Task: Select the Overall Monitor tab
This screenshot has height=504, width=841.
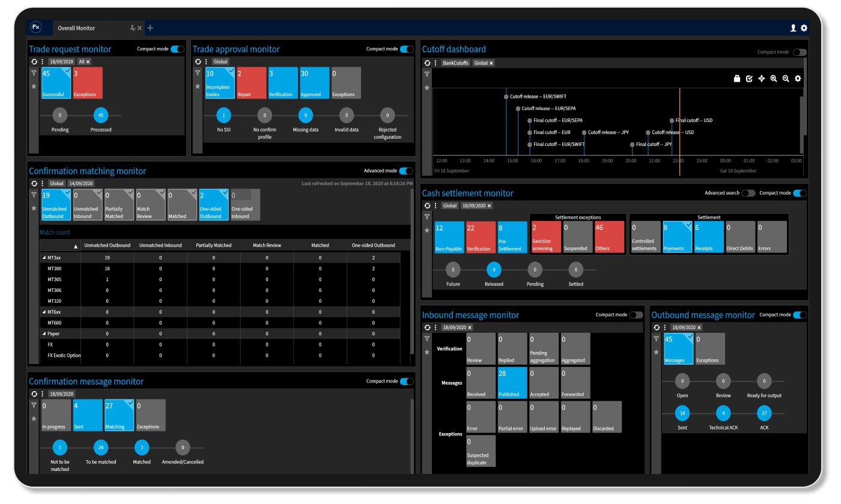Action: point(76,28)
